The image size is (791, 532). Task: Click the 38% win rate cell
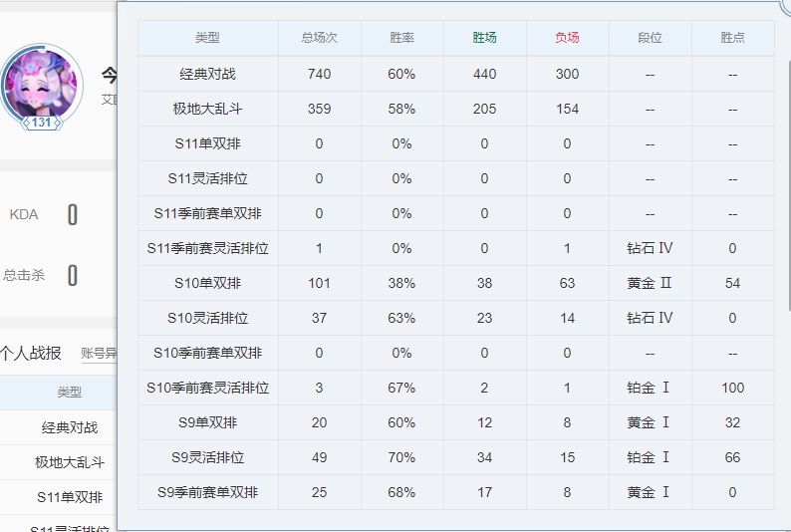(401, 283)
